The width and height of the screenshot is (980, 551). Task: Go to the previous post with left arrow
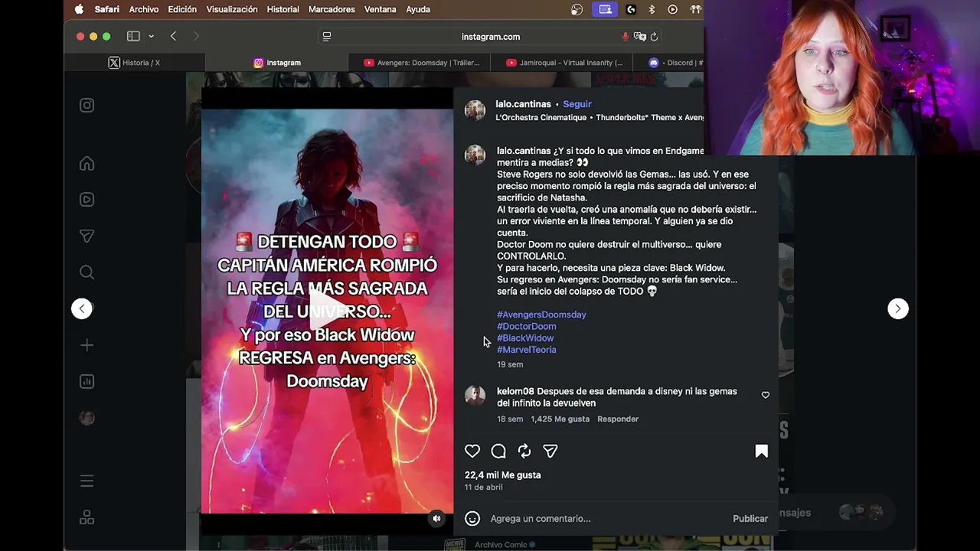(x=82, y=308)
